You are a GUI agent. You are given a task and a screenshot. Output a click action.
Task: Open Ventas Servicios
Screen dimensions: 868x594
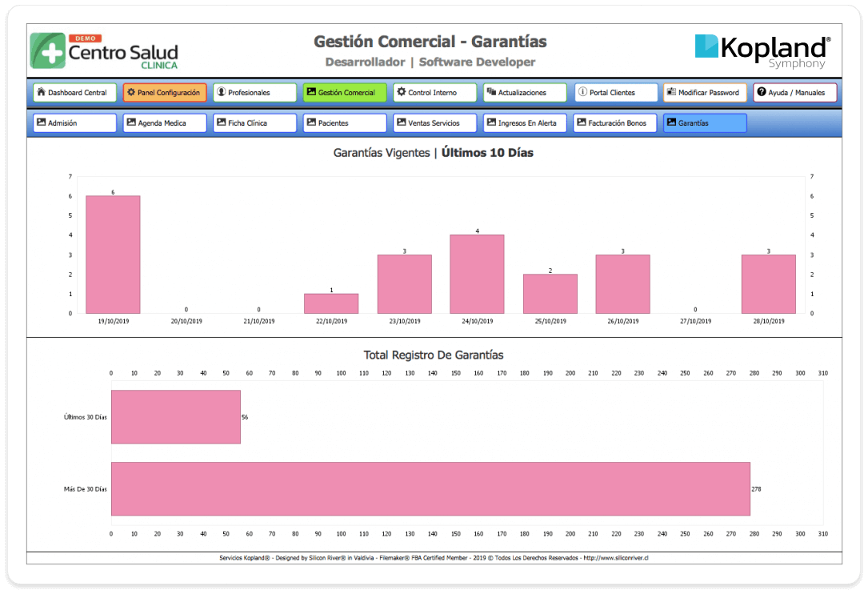(434, 123)
